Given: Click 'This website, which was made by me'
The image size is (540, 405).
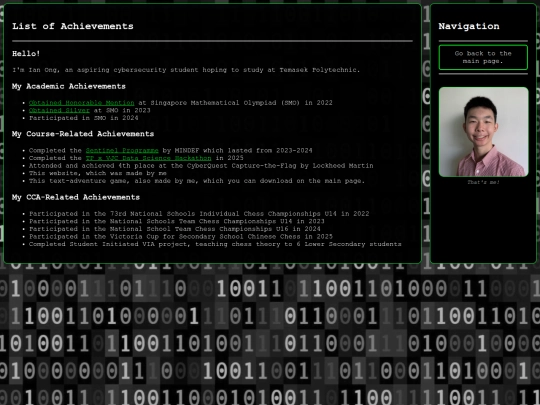Looking at the screenshot, I should 98,173.
